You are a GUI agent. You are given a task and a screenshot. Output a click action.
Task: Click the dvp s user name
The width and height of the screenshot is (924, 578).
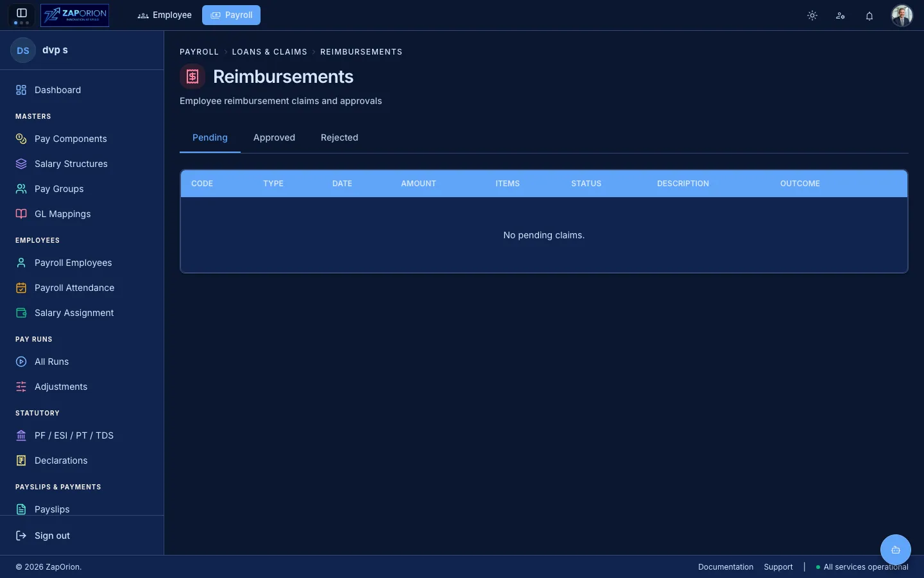point(55,50)
